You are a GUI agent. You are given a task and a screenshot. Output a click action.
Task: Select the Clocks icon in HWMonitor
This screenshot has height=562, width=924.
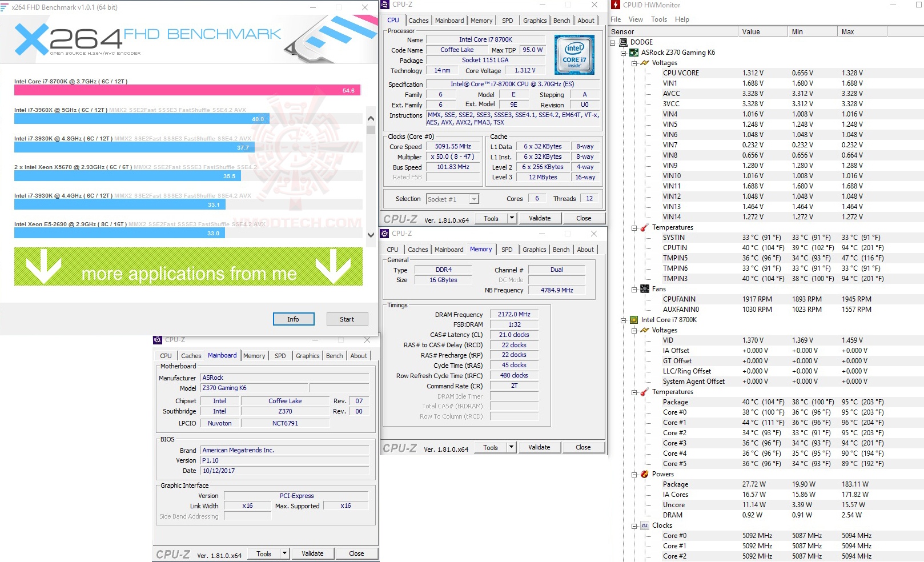[645, 525]
